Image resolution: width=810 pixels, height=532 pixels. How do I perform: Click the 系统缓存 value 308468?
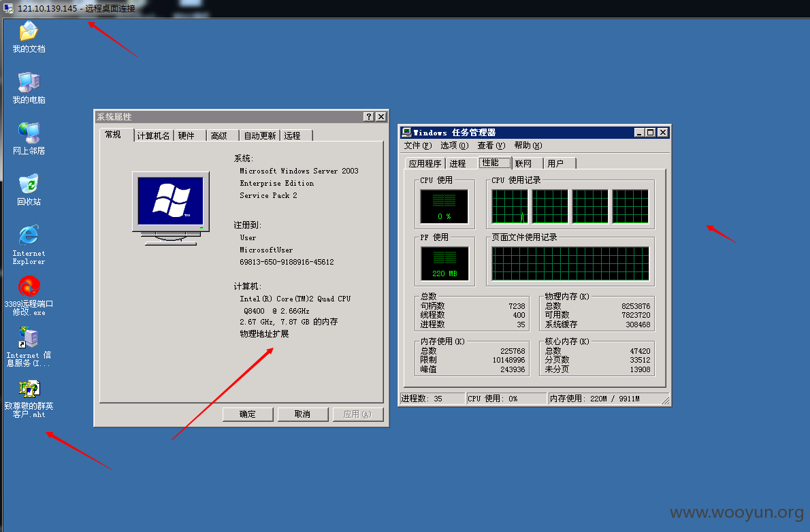point(638,325)
